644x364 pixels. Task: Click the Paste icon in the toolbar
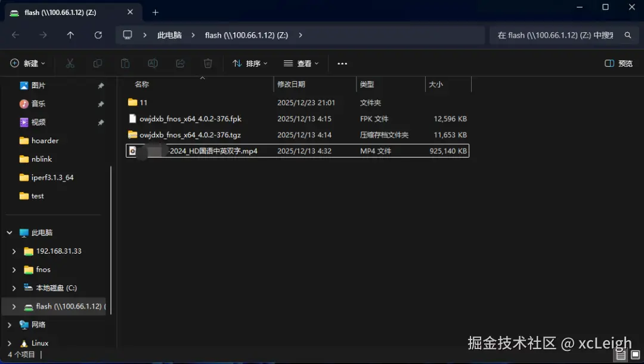(x=125, y=63)
